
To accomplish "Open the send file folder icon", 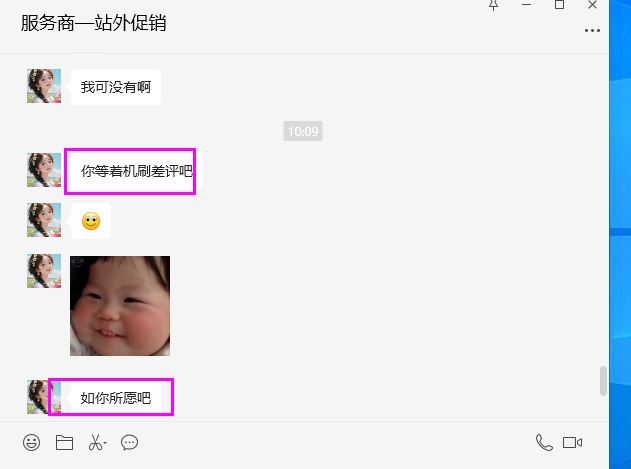I will tap(64, 442).
